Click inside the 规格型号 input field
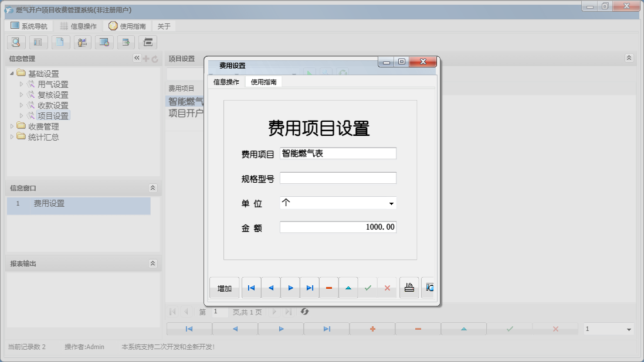 point(338,177)
